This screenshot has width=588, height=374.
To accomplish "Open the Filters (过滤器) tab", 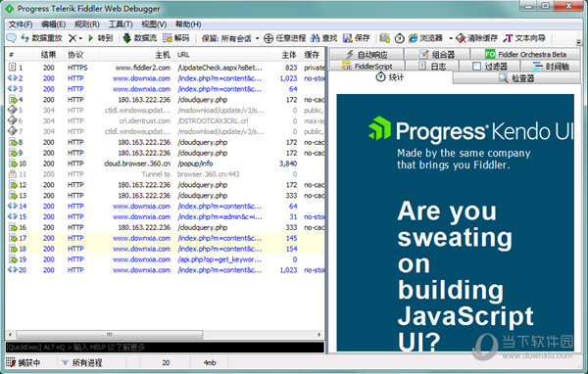I will click(489, 67).
